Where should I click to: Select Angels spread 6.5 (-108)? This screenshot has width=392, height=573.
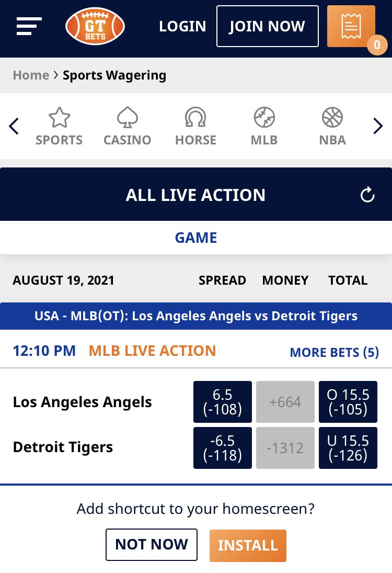[x=223, y=402]
